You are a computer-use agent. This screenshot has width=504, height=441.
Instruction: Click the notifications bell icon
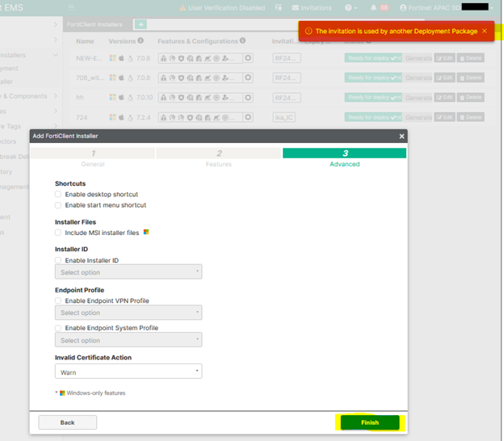coord(373,7)
